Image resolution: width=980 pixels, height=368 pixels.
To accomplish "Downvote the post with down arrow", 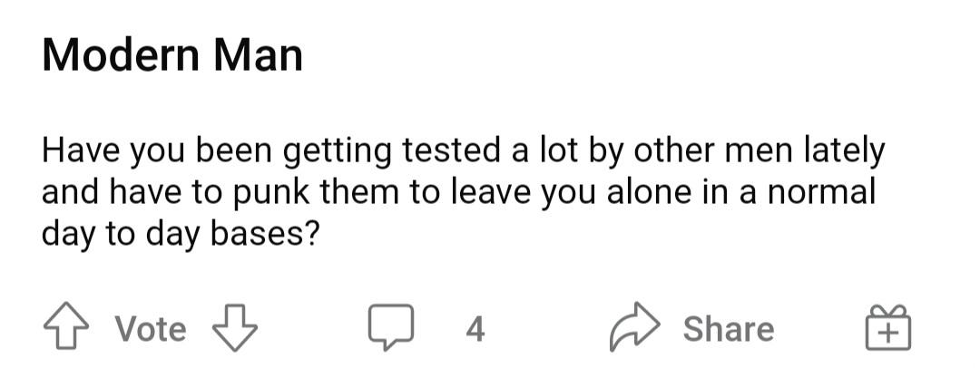I will 234,327.
